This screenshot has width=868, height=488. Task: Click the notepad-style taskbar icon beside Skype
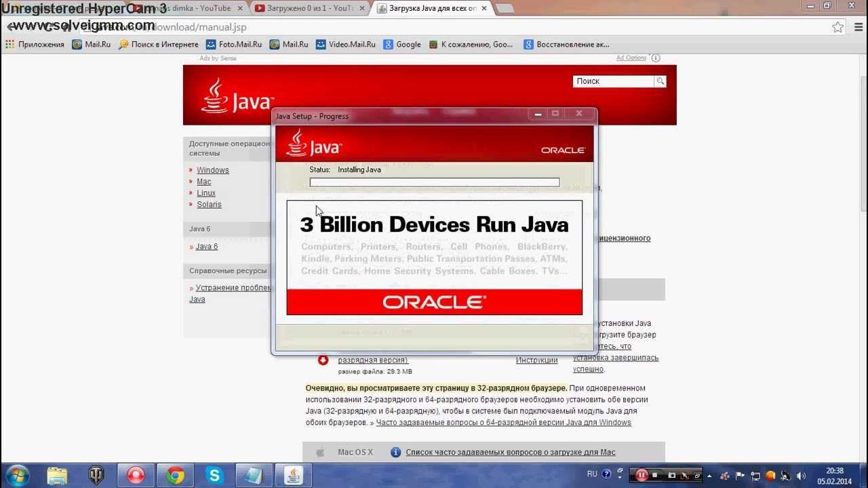click(x=254, y=475)
